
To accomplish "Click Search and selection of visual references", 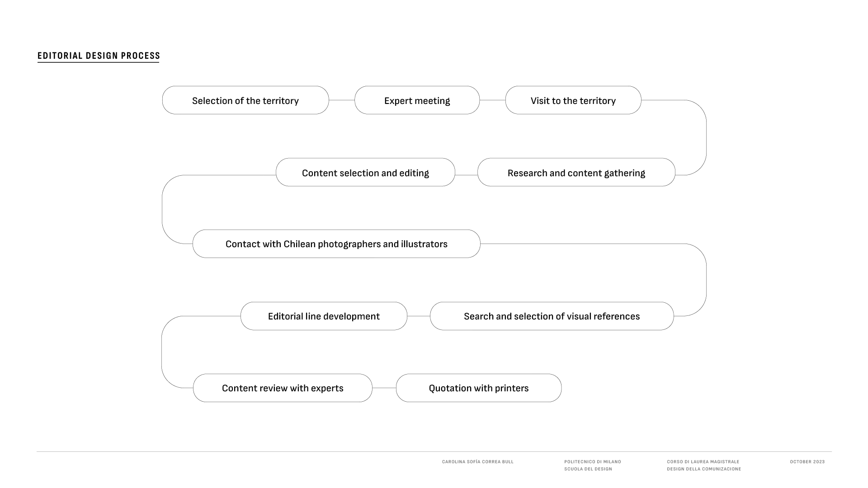I will [552, 316].
